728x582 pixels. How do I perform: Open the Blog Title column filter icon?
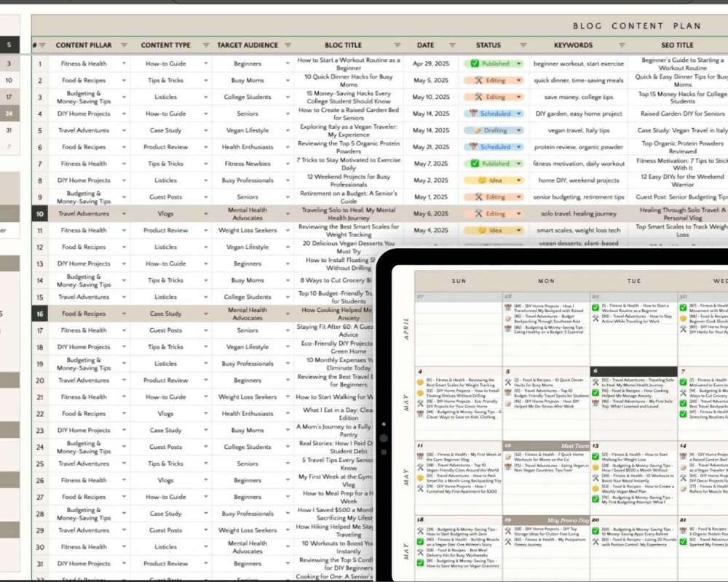(397, 46)
